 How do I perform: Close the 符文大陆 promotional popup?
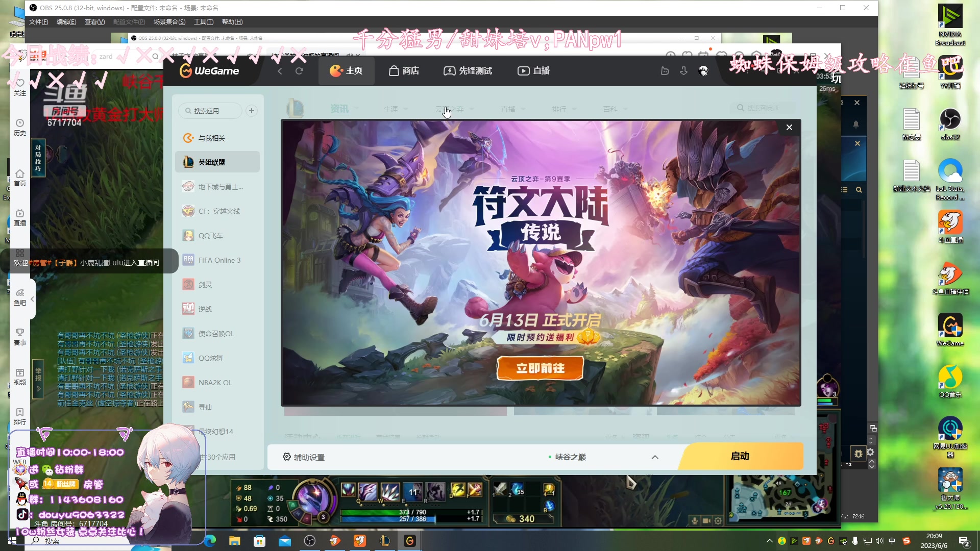click(789, 128)
